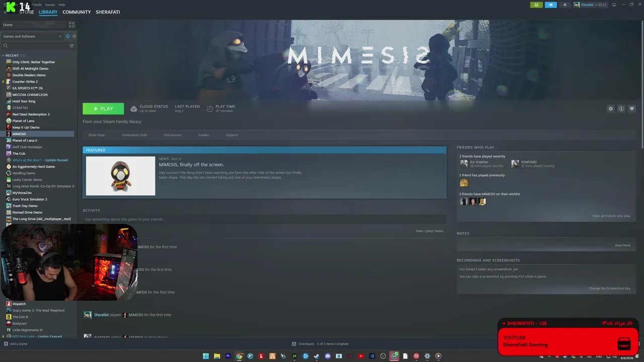
Task: Open featured news plush thumbnail
Action: coord(121,176)
